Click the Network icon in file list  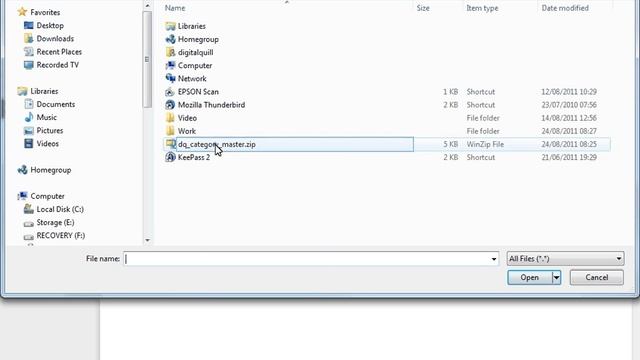click(170, 78)
